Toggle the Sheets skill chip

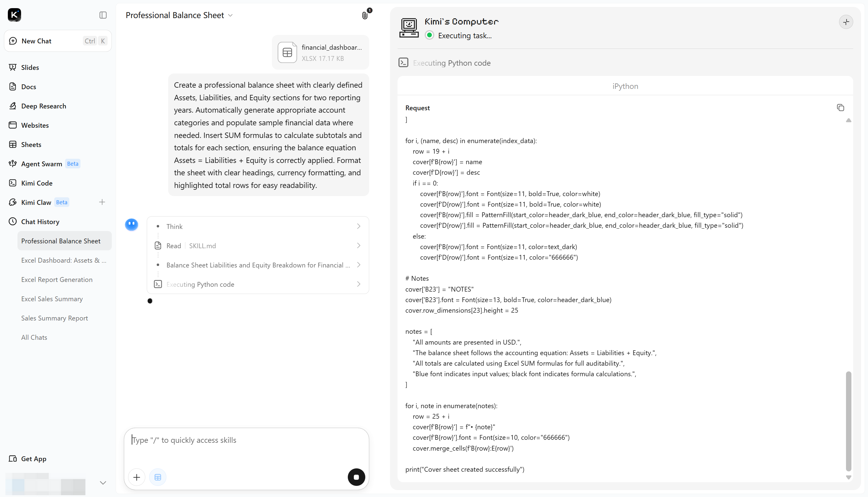pos(158,477)
